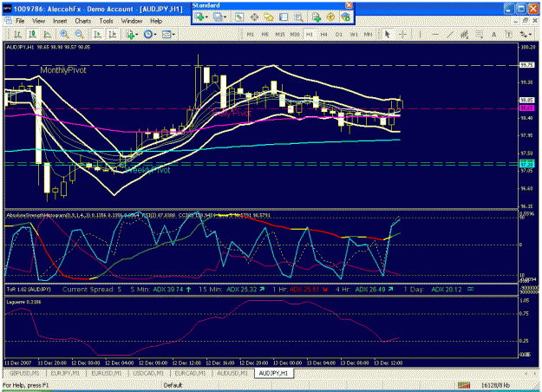Viewport: 542px width, 392px height.
Task: Select D1 timeframe
Action: pyautogui.click(x=339, y=35)
